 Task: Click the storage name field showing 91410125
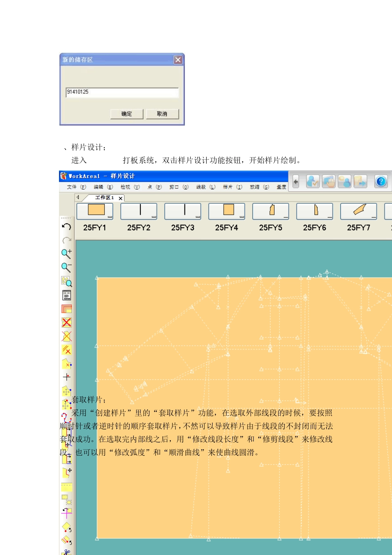pyautogui.click(x=122, y=92)
